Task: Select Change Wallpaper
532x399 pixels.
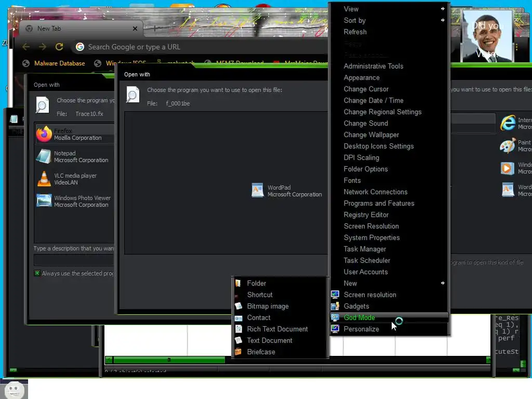Action: point(389,135)
